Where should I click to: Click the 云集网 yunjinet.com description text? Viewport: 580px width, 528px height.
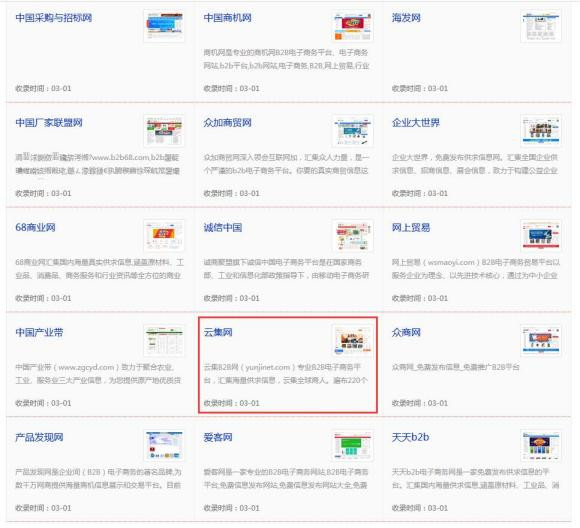click(x=285, y=374)
